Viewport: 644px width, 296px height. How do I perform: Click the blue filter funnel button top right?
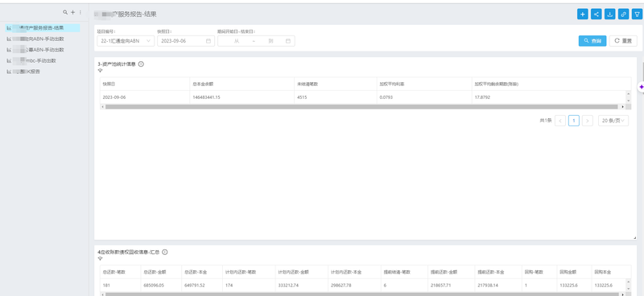tap(637, 14)
